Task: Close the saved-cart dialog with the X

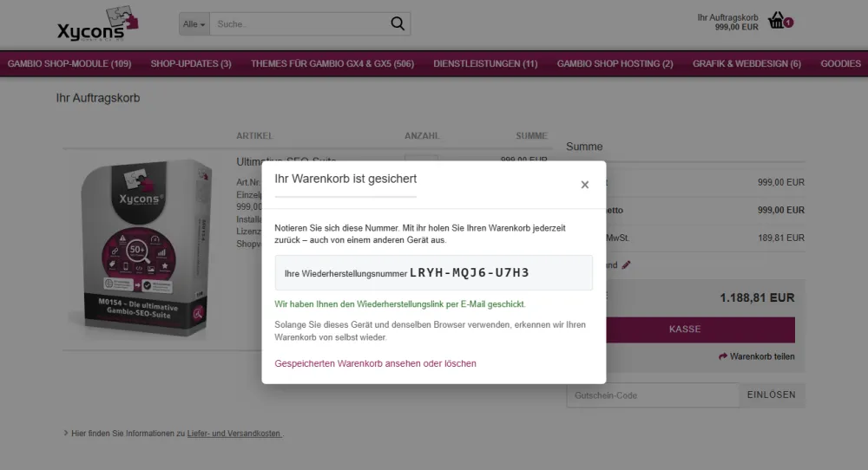Action: pos(584,185)
